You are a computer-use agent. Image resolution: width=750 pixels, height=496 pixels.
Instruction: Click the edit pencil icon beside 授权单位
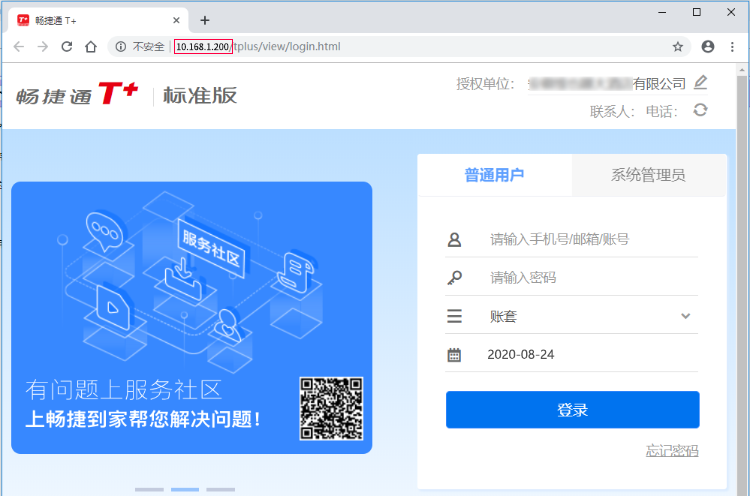[x=701, y=82]
